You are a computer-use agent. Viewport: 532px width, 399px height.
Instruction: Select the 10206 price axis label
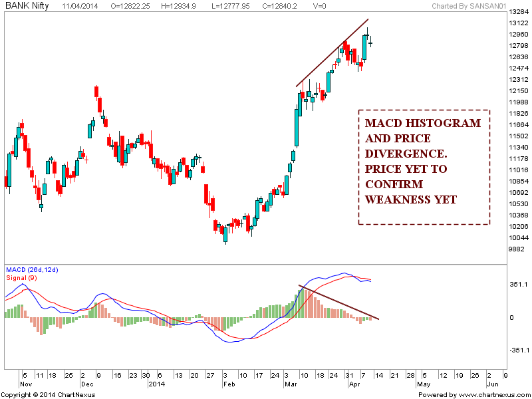[519, 226]
